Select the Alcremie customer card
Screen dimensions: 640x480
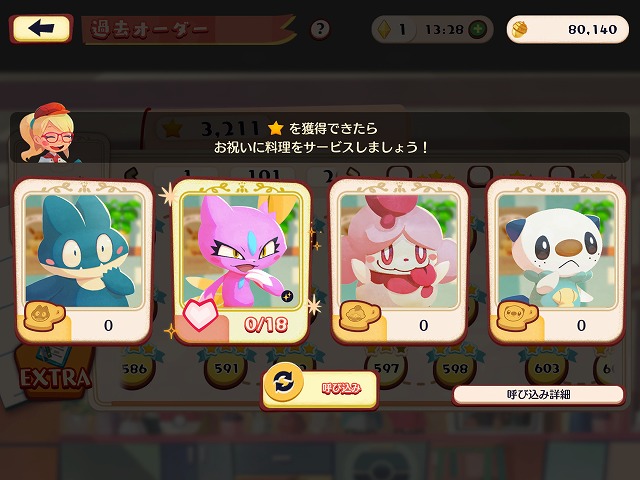coord(399,261)
